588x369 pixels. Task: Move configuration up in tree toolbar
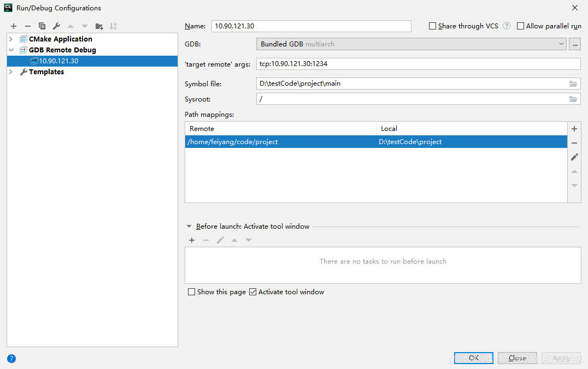[x=70, y=26]
